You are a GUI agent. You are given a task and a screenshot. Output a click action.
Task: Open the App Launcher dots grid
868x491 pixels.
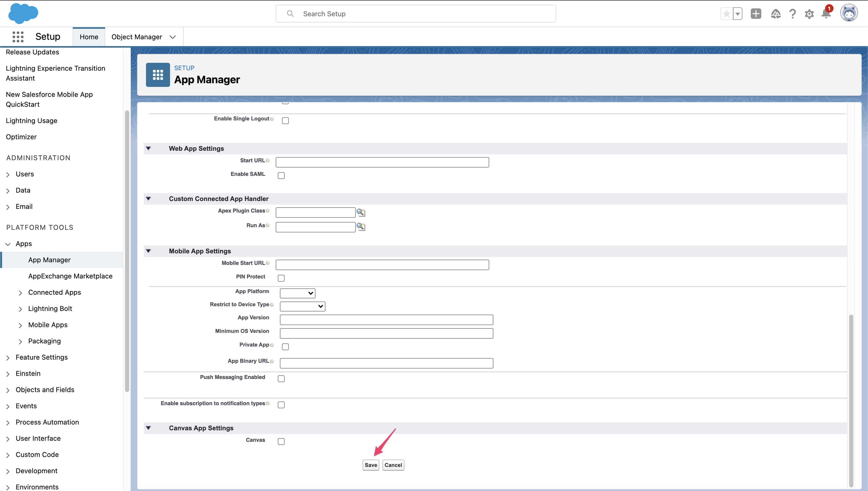(18, 36)
